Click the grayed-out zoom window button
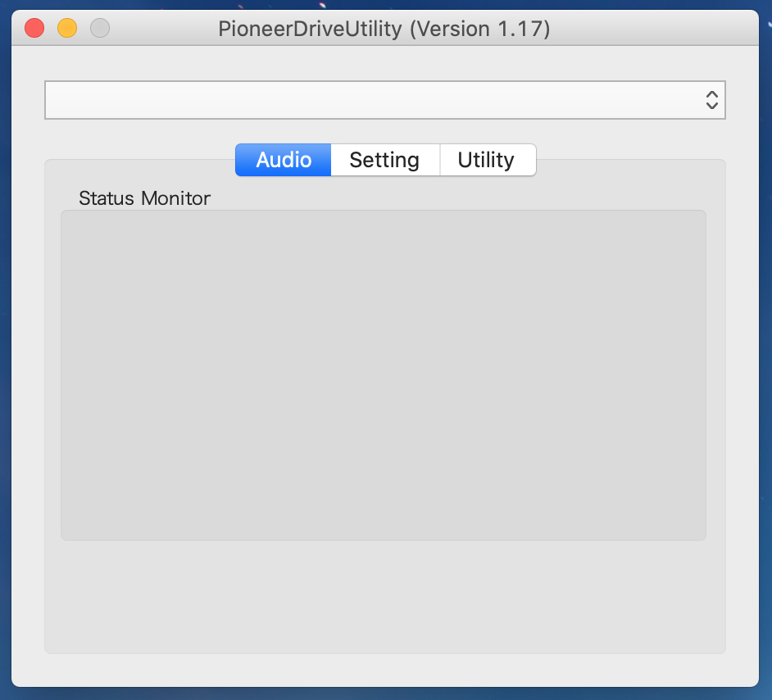Screen dimensions: 772x700 click(100, 29)
